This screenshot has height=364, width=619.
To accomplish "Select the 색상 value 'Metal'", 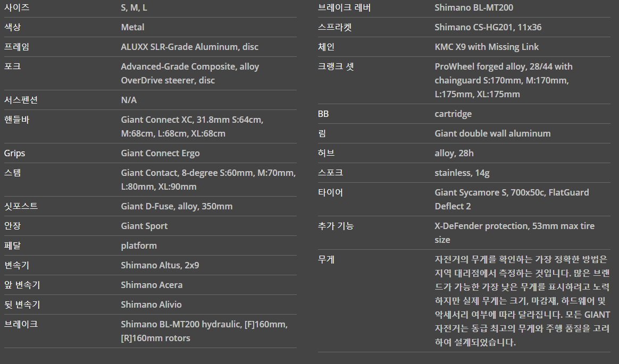I will [x=132, y=27].
